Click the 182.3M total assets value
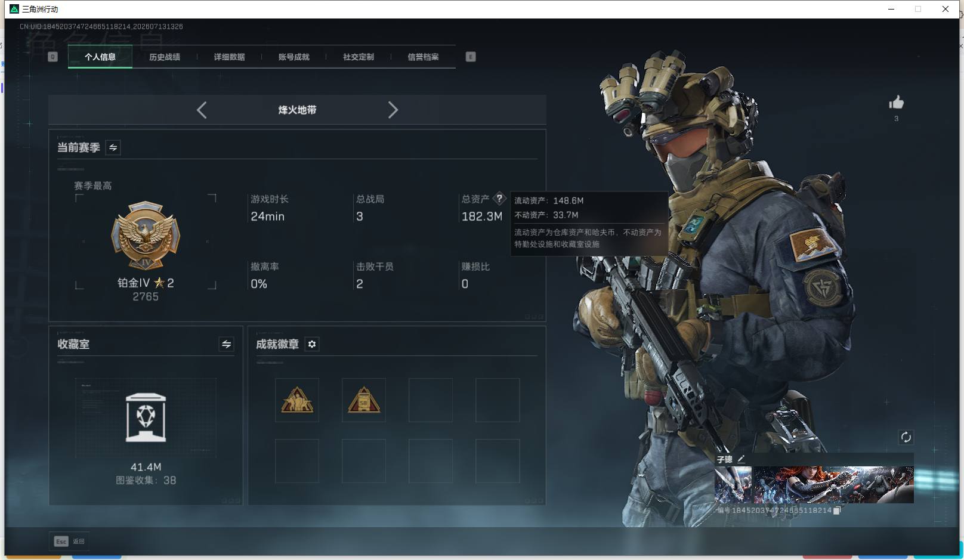964x560 pixels. coord(482,216)
